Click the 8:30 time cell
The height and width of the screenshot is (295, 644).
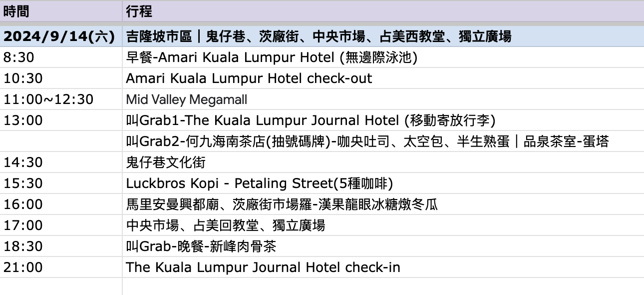point(61,57)
